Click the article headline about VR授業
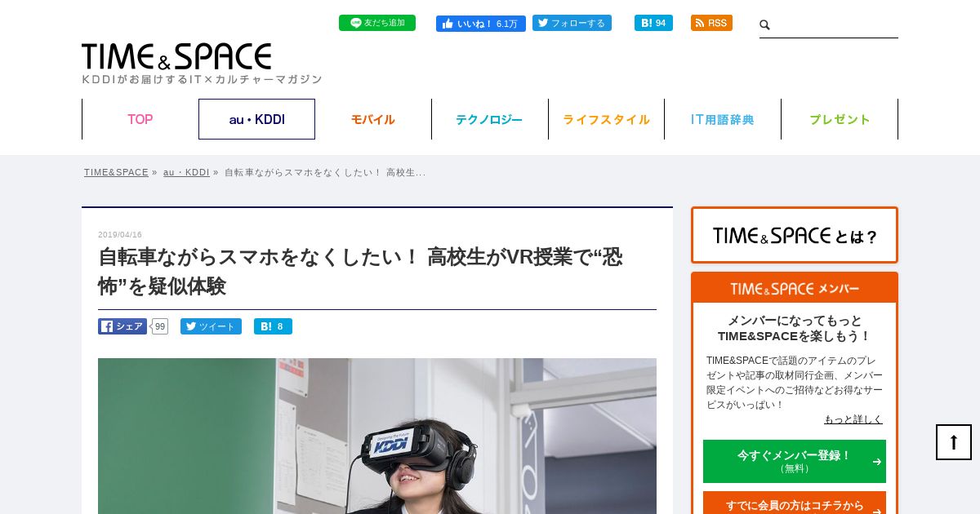 coord(360,272)
